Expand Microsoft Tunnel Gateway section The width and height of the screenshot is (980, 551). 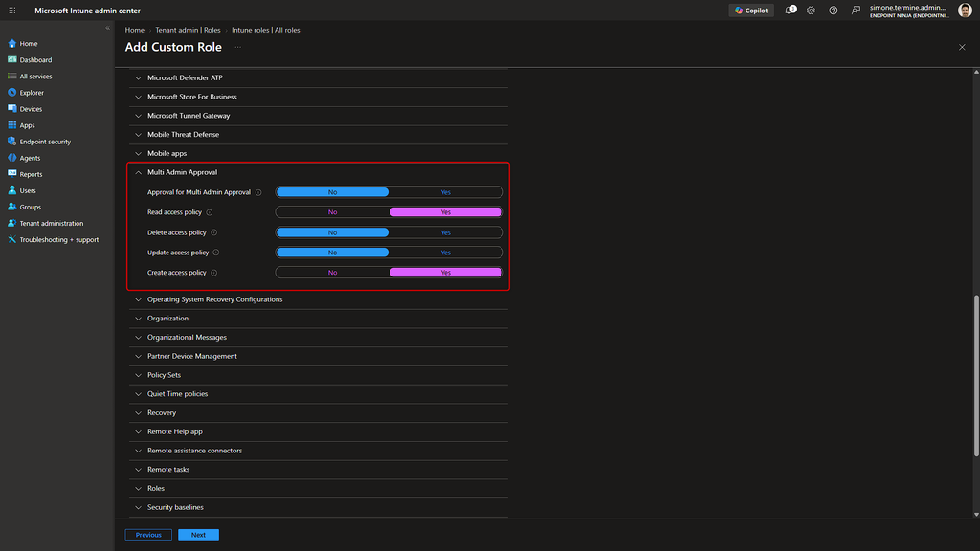(x=318, y=116)
